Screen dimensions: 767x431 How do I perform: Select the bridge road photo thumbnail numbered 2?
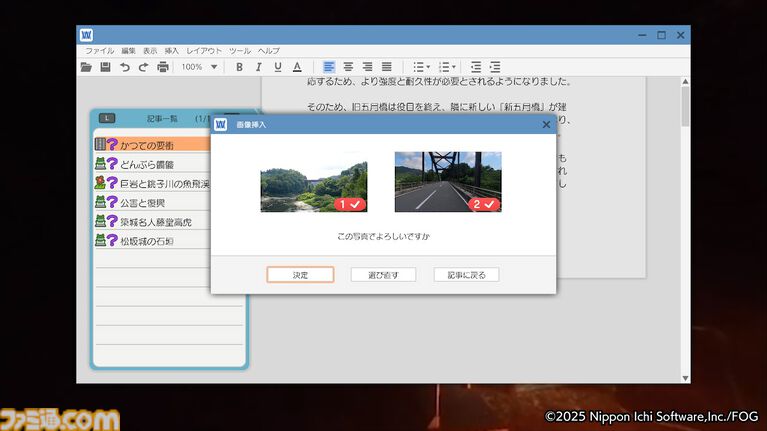coord(447,181)
